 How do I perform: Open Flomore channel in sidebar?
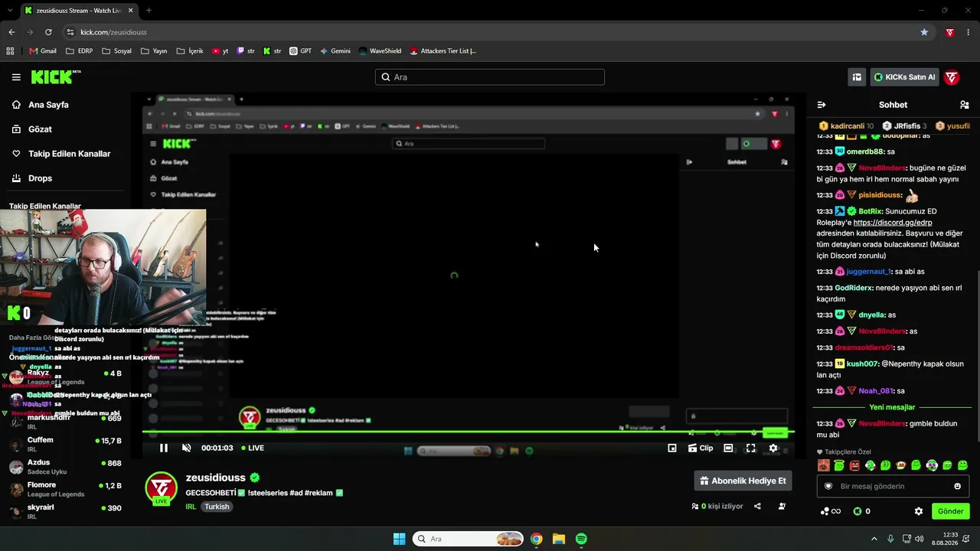point(65,489)
